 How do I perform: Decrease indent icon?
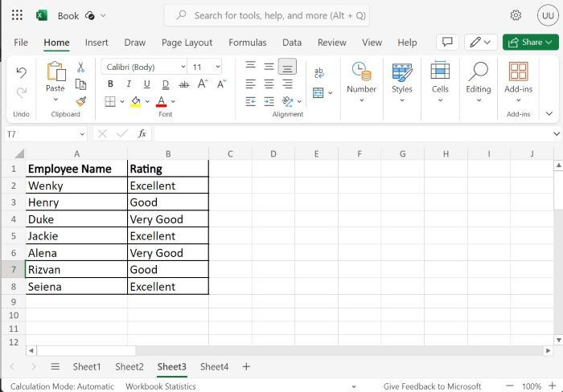coord(251,101)
